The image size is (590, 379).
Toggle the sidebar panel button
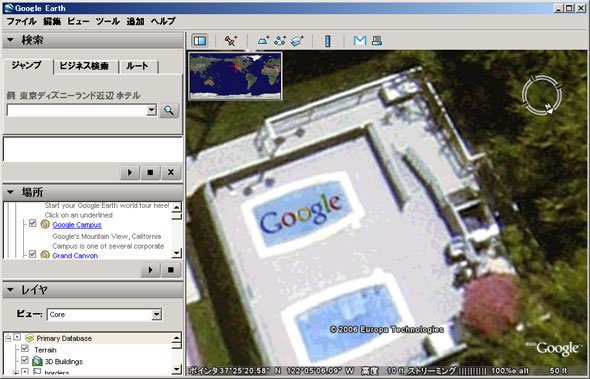point(200,41)
